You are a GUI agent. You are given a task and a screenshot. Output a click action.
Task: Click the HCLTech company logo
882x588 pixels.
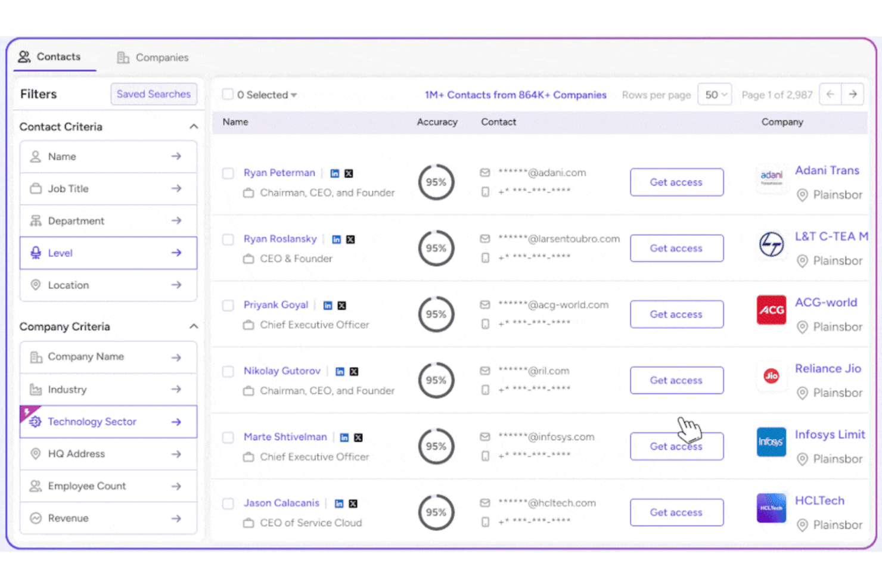771,508
